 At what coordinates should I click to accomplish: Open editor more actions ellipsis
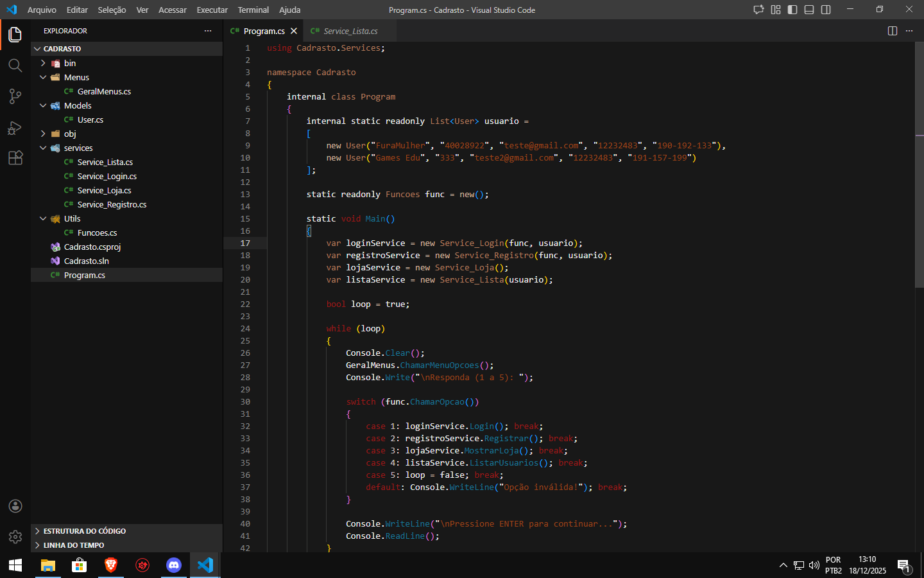[x=909, y=31]
